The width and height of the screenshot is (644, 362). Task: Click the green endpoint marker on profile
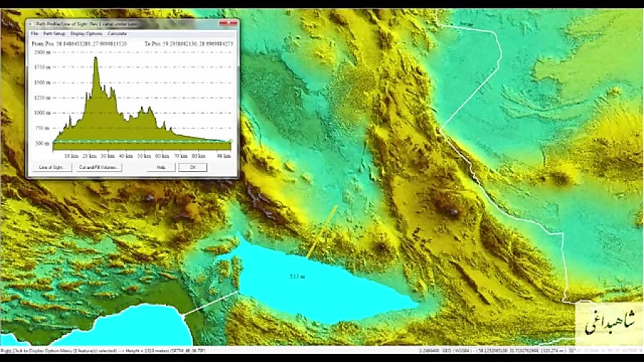pos(230,141)
